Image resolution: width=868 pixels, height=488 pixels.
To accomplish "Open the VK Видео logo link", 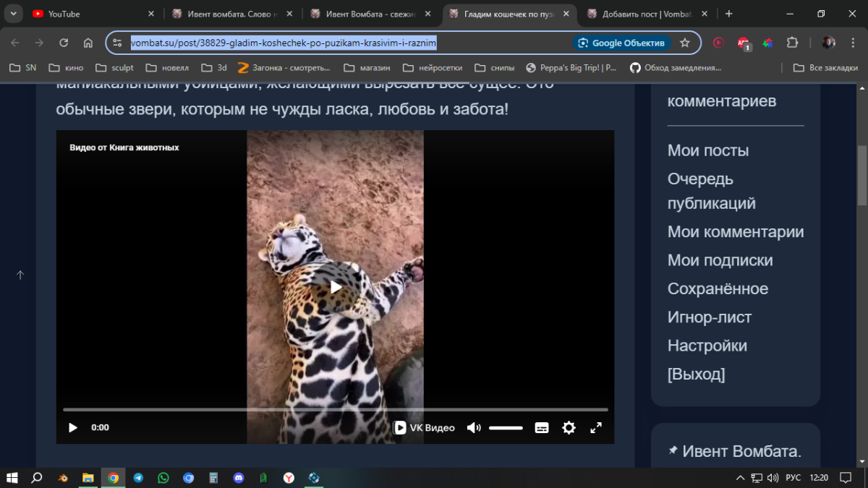I will (x=425, y=428).
